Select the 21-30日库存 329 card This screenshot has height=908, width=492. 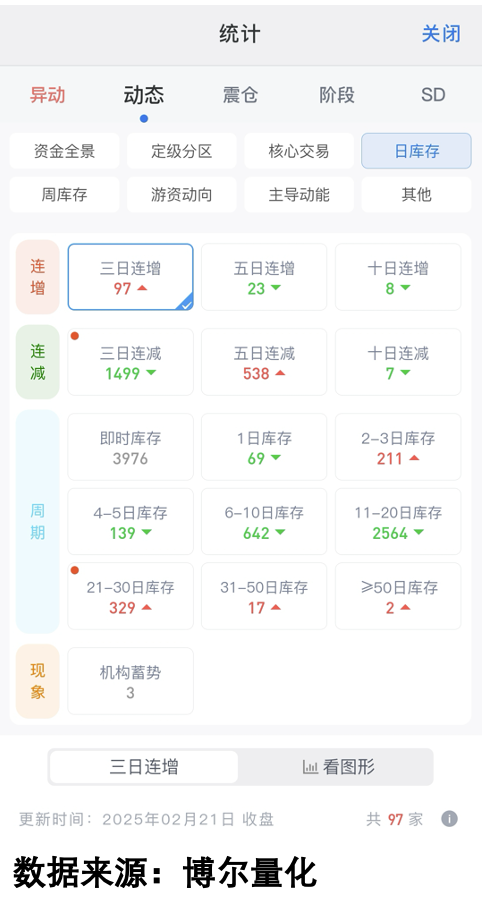pyautogui.click(x=131, y=596)
